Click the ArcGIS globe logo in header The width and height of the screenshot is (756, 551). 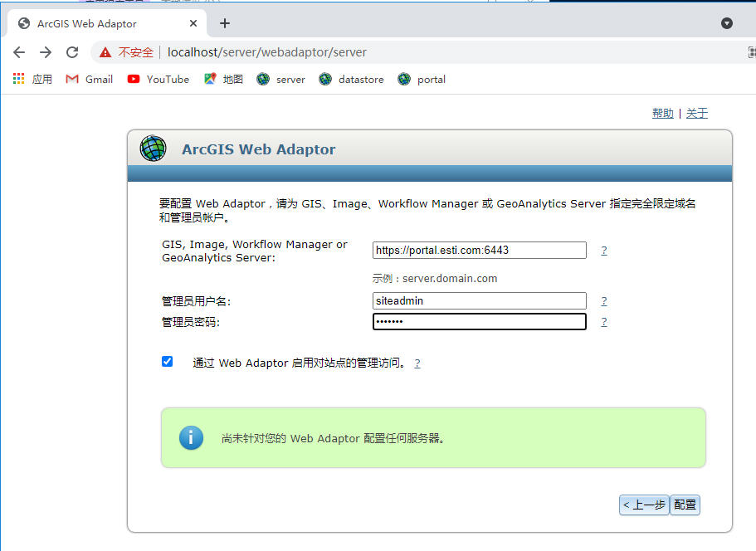pos(153,149)
